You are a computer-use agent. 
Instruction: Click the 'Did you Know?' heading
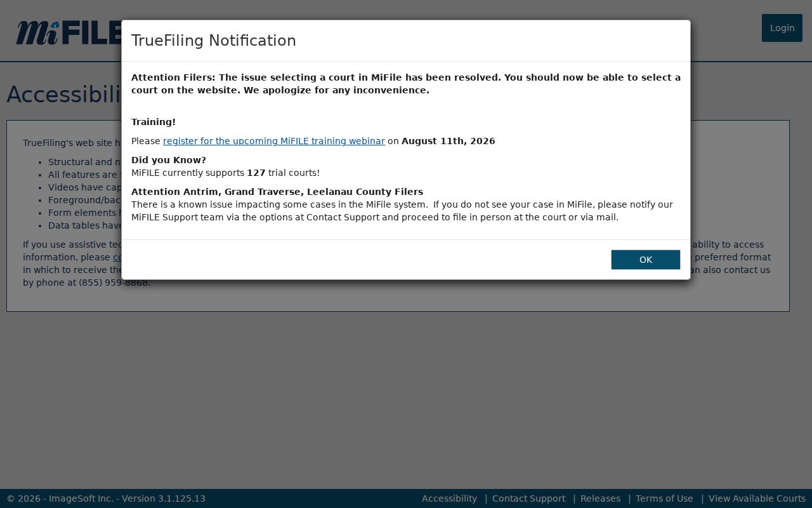(169, 160)
